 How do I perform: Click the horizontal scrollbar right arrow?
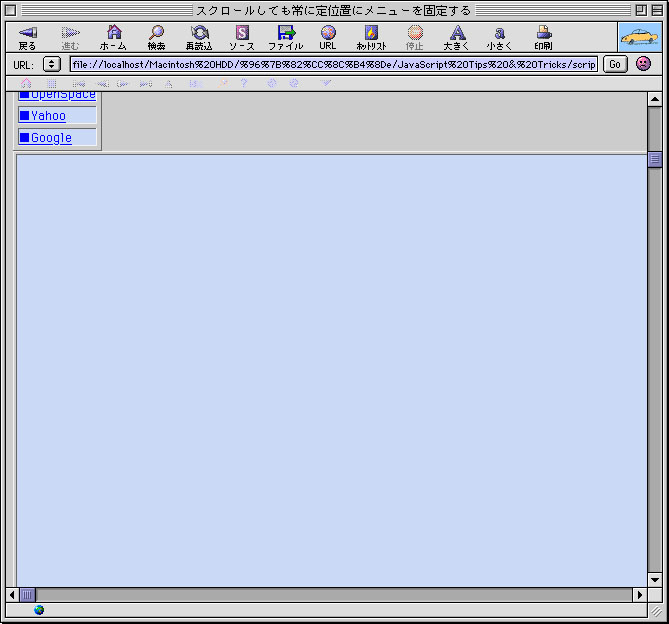coord(640,595)
